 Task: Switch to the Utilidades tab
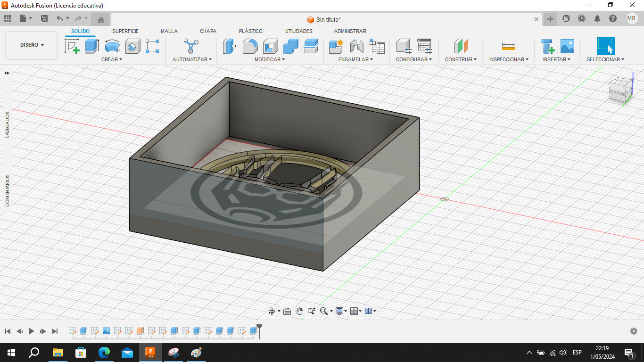click(x=299, y=31)
